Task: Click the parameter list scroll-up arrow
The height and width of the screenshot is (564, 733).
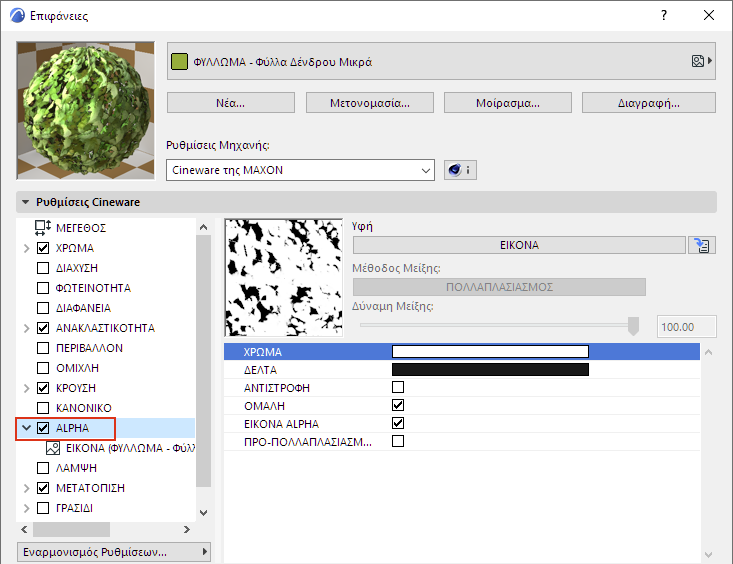Action: (709, 352)
